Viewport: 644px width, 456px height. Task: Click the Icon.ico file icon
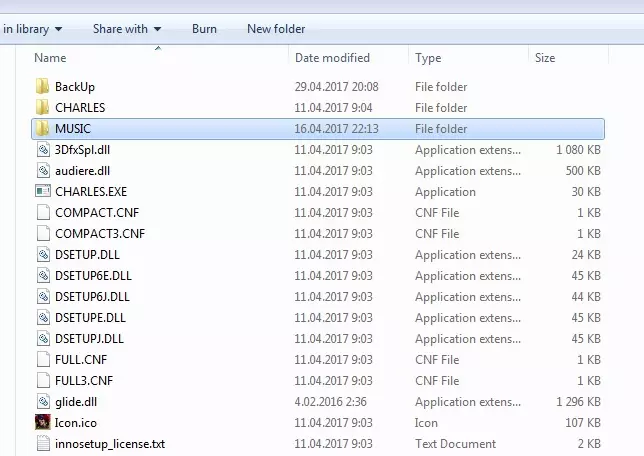tap(42, 422)
